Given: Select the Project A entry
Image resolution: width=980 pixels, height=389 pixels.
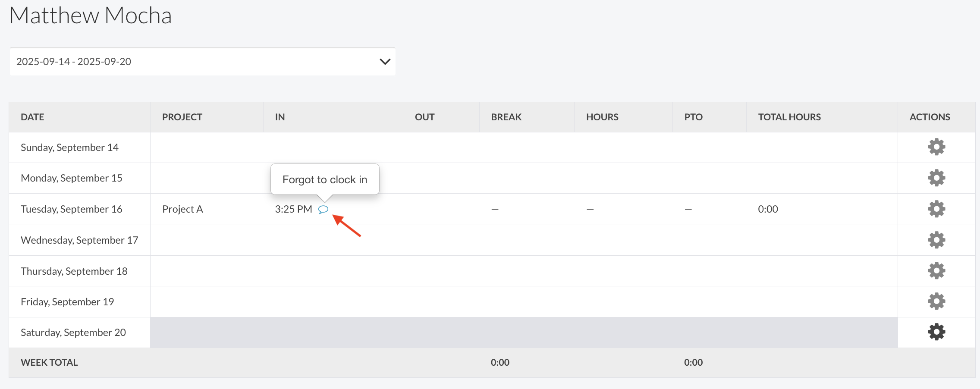Looking at the screenshot, I should point(182,209).
